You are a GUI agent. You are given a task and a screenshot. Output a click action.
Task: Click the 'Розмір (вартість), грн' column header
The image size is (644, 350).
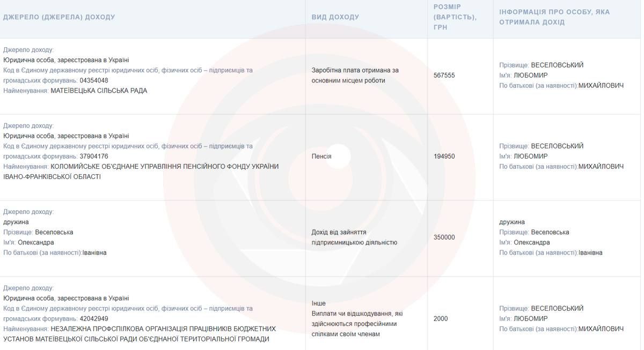pos(455,17)
